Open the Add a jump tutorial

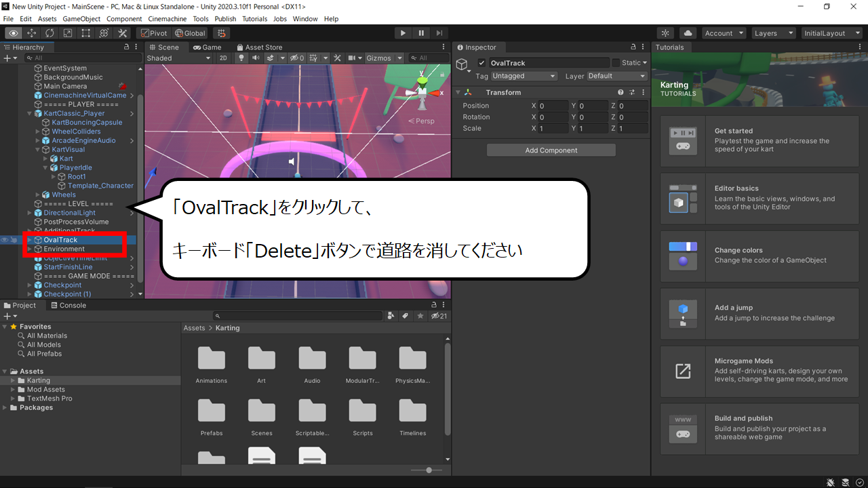(759, 313)
